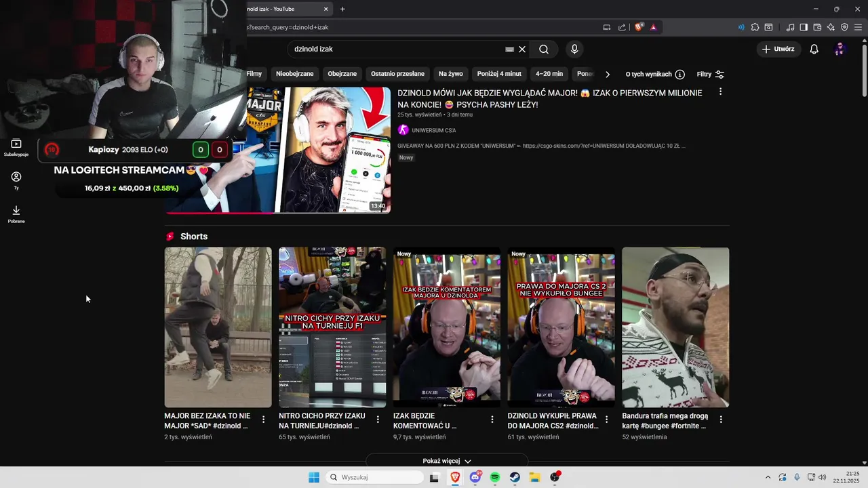Click the install/cast screen icon in address bar
Viewport: 868px width, 488px height.
(606, 27)
